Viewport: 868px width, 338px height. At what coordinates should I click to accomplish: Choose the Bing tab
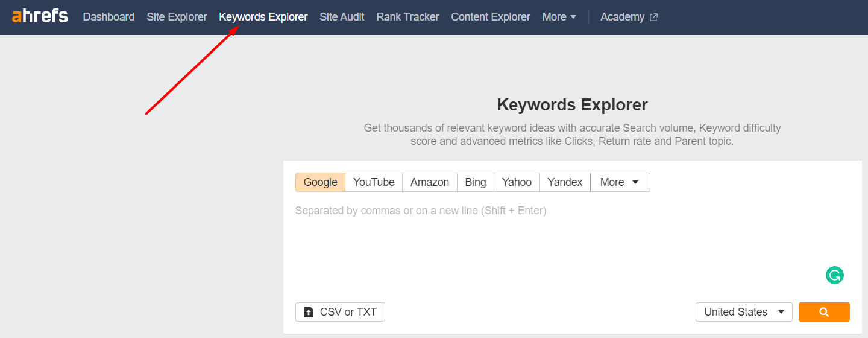[x=476, y=182]
